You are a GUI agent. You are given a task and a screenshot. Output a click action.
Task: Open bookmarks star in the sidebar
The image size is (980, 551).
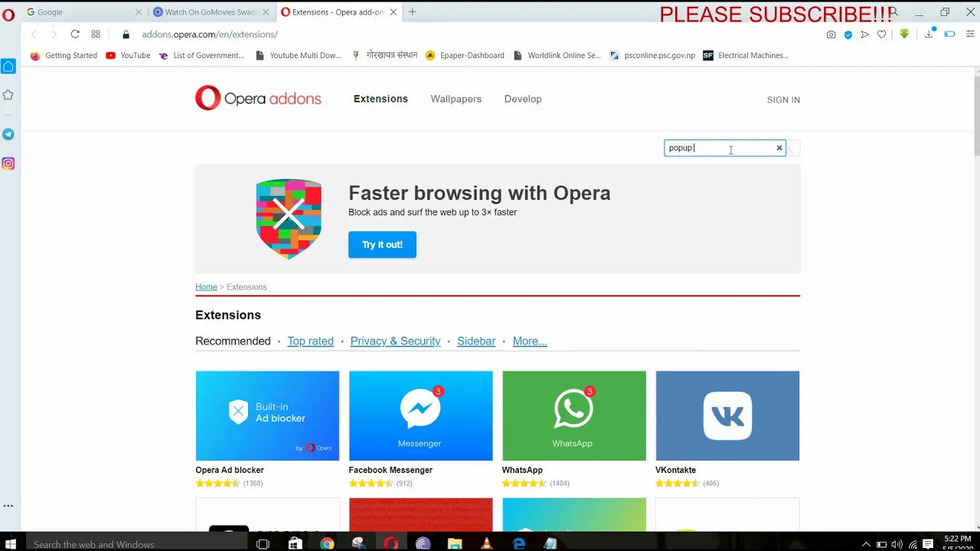pyautogui.click(x=8, y=95)
